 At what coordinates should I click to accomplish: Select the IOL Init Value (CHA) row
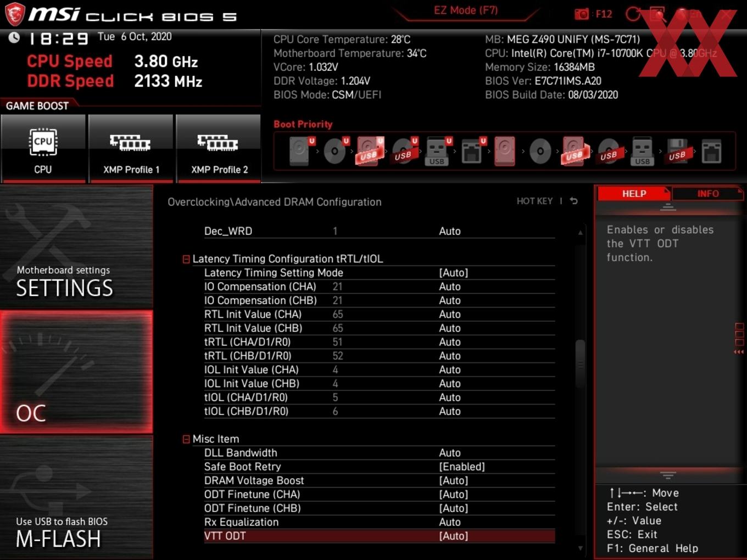(x=379, y=369)
